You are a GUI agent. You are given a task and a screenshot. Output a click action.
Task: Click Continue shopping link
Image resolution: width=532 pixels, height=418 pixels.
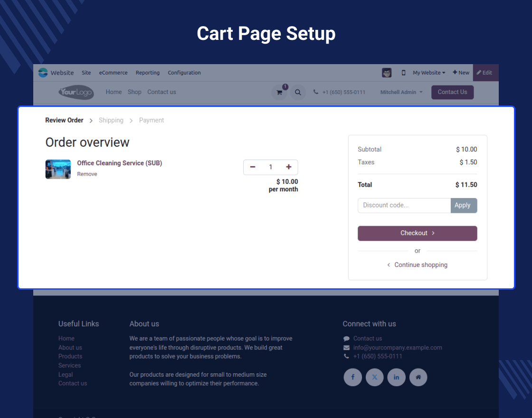418,265
